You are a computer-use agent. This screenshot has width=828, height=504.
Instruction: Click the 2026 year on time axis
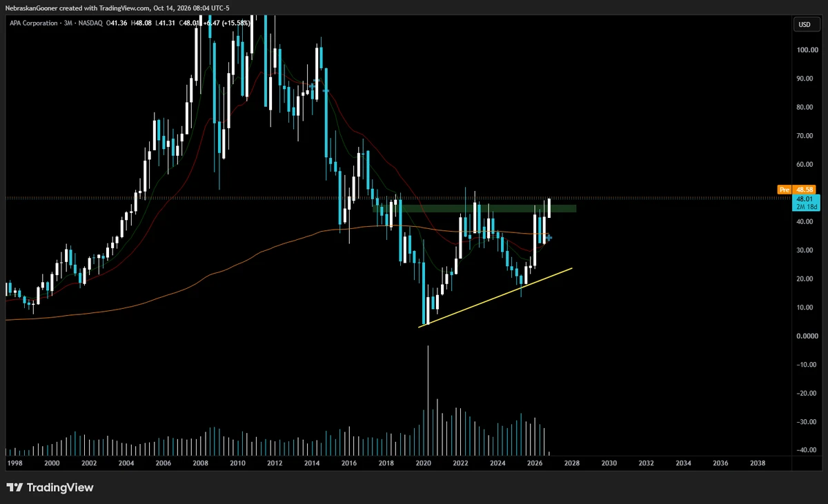[x=535, y=463]
